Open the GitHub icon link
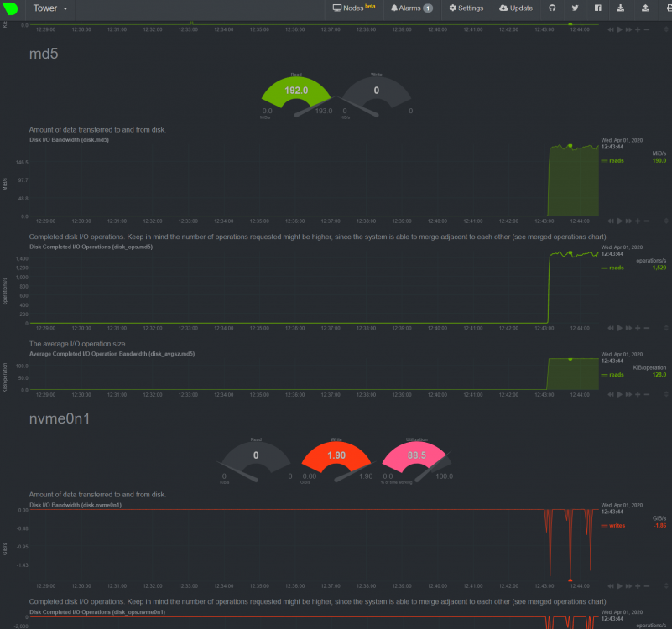The image size is (672, 629). point(552,8)
